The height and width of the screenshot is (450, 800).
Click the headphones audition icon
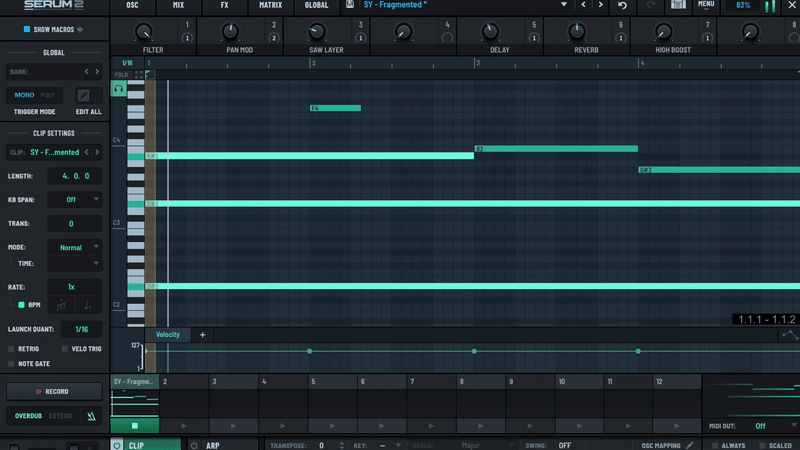(119, 89)
